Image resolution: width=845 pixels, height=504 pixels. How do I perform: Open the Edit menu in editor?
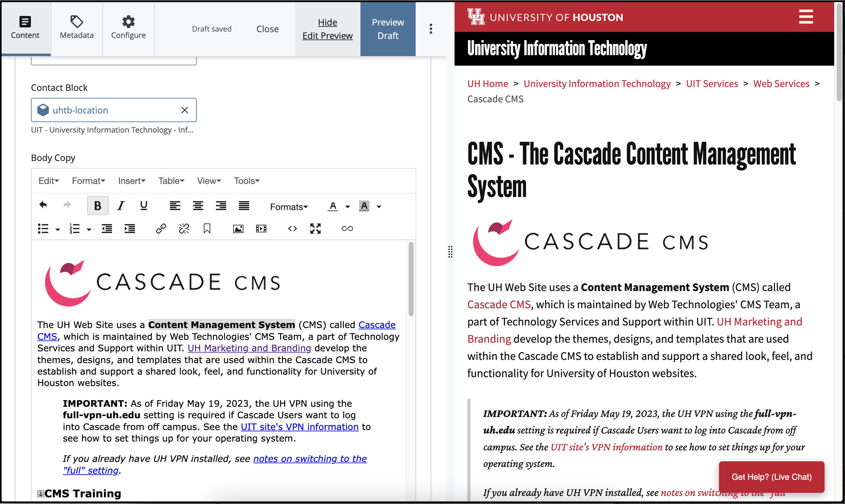pyautogui.click(x=48, y=181)
